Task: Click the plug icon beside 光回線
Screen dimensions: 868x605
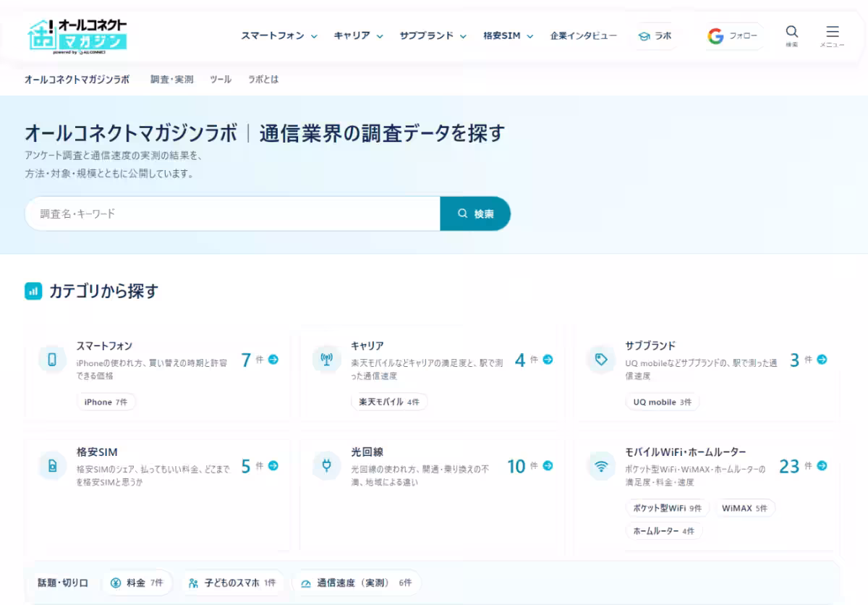Action: (326, 465)
